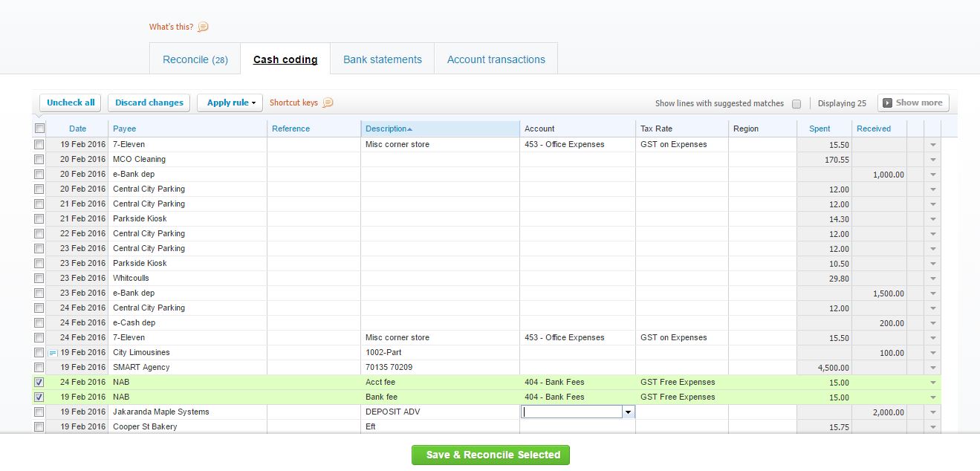The width and height of the screenshot is (980, 471).
Task: Click the Uncheck all button
Action: point(70,103)
